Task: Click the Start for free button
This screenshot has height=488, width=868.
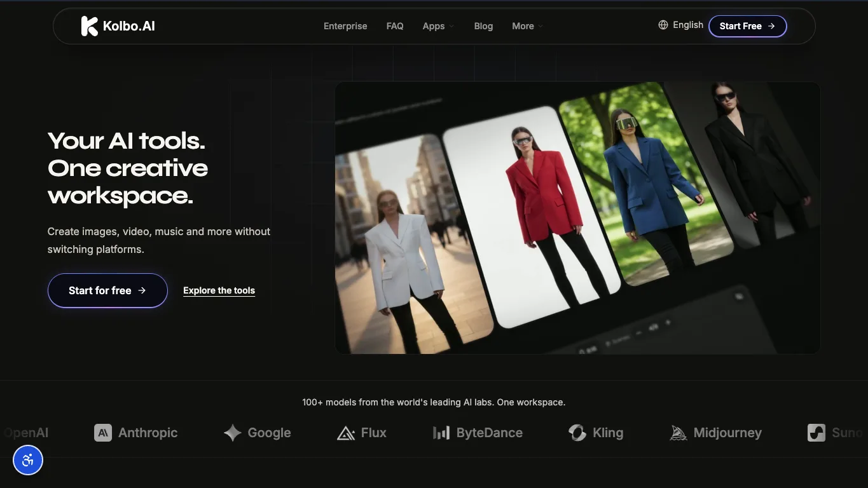Action: [107, 290]
